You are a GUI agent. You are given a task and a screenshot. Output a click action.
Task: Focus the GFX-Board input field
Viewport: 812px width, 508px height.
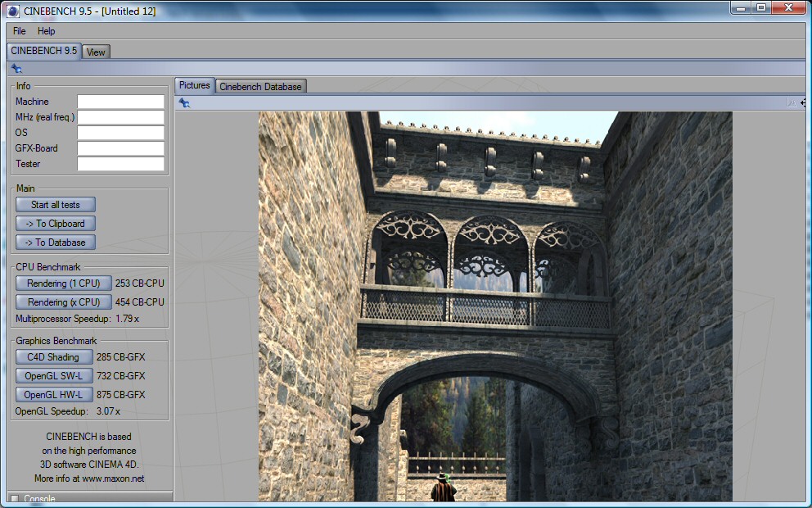point(120,148)
